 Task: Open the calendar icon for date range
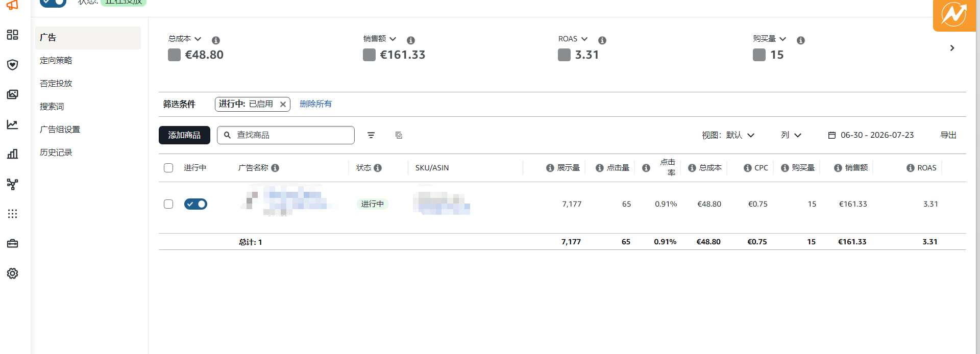click(832, 135)
